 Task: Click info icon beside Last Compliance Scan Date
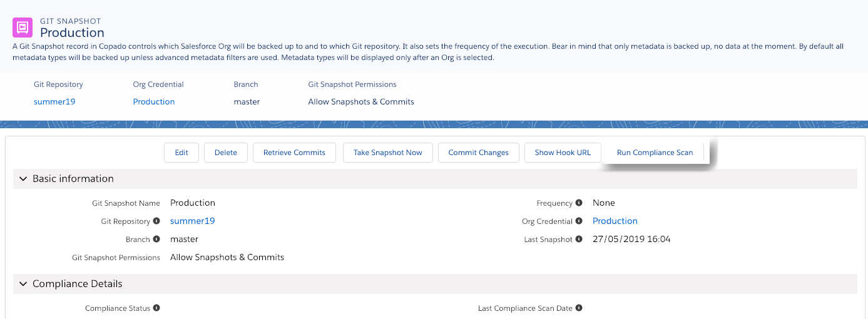(579, 308)
